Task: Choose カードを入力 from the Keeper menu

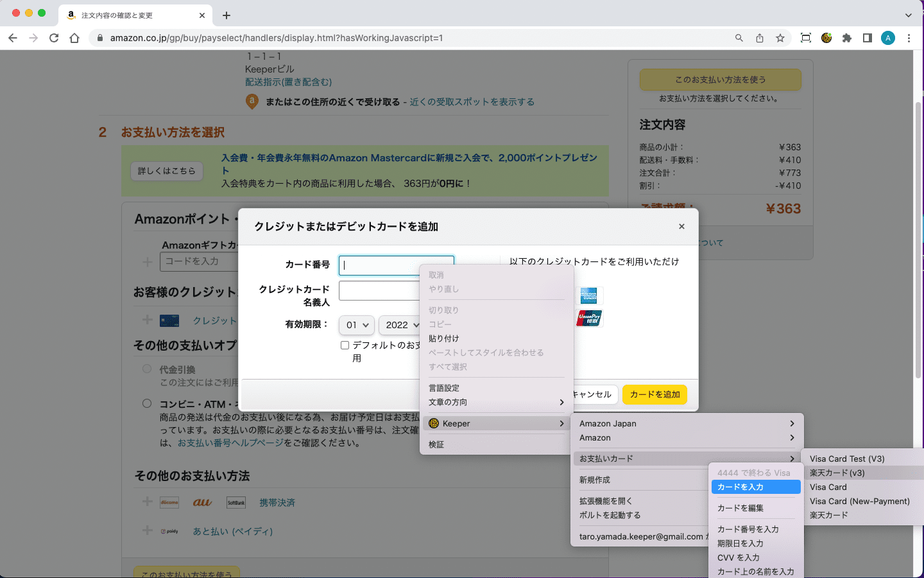Action: [755, 487]
